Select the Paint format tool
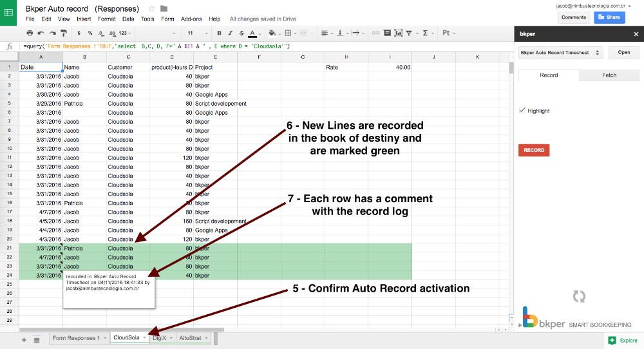 (64, 33)
